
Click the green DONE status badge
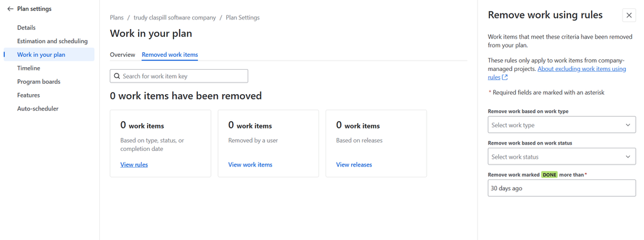coord(549,175)
